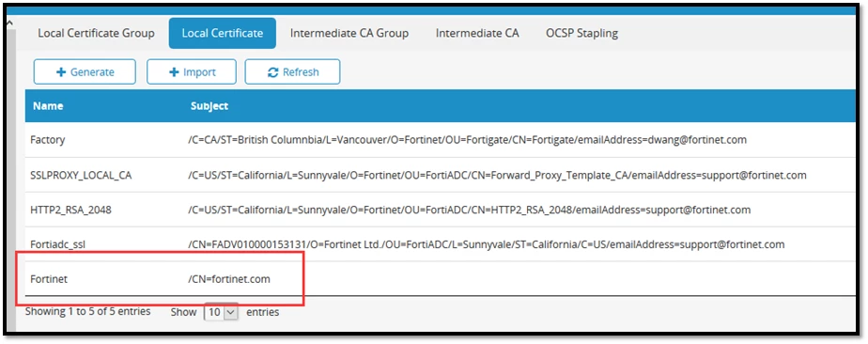Screen dimensions: 868x344
Task: Sort by the Subject column header
Action: click(x=209, y=106)
